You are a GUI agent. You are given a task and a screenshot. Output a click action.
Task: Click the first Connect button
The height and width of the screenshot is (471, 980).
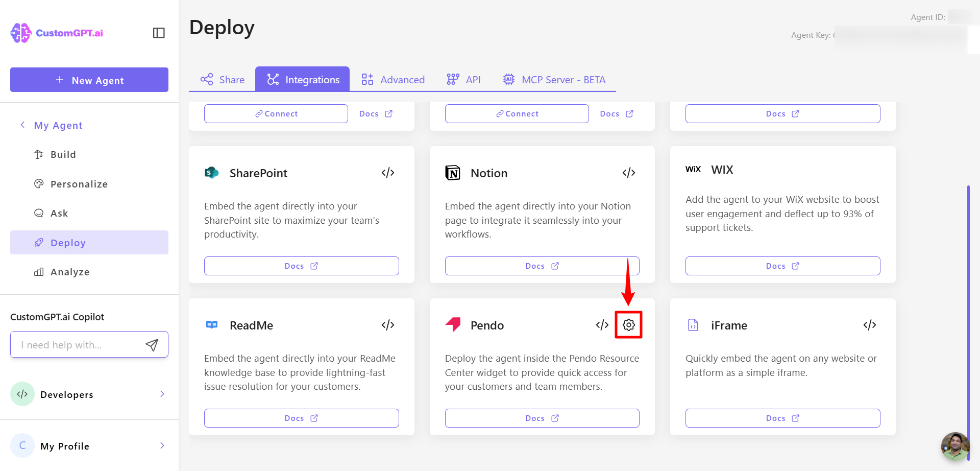[x=276, y=113]
